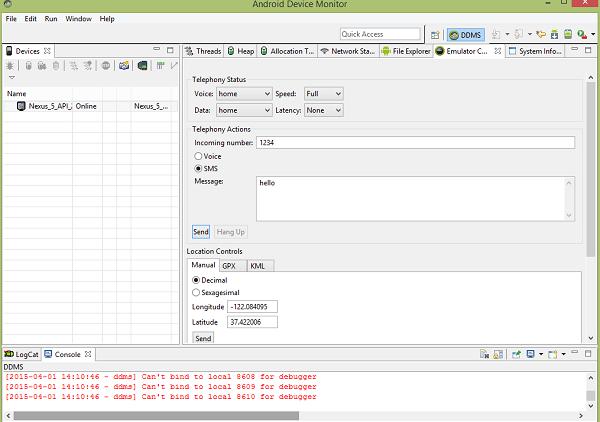Click the Incoming number field
600x422 pixels.
tap(416, 143)
